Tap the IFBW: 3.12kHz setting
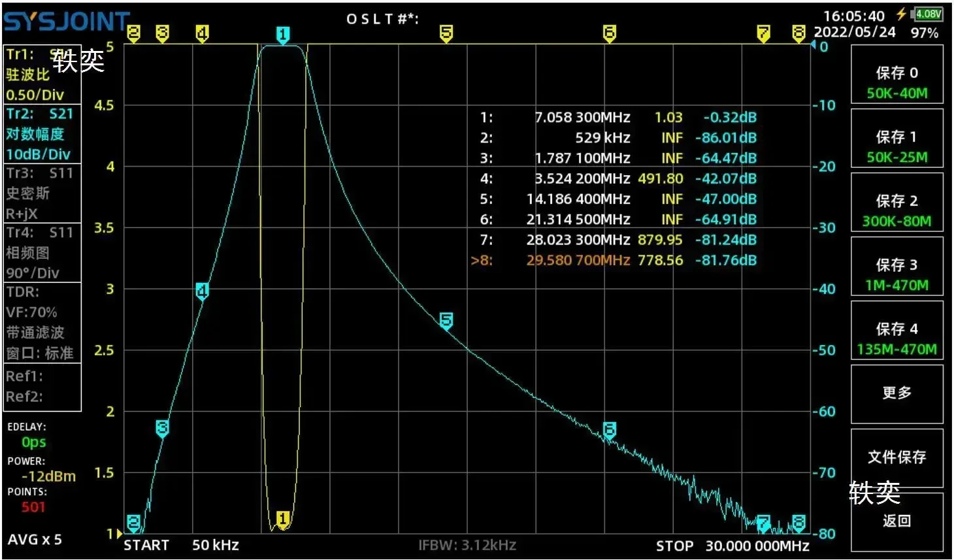This screenshot has width=954, height=560. click(x=467, y=545)
